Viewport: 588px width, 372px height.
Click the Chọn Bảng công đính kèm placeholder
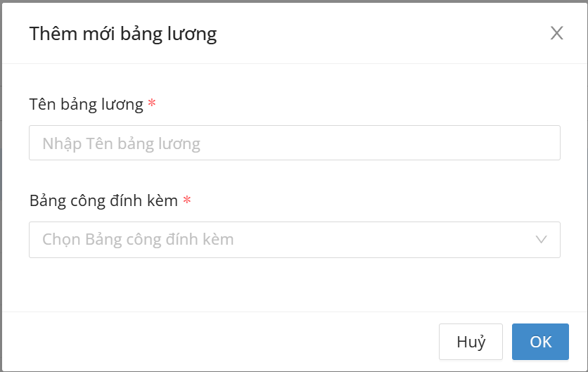[139, 240]
